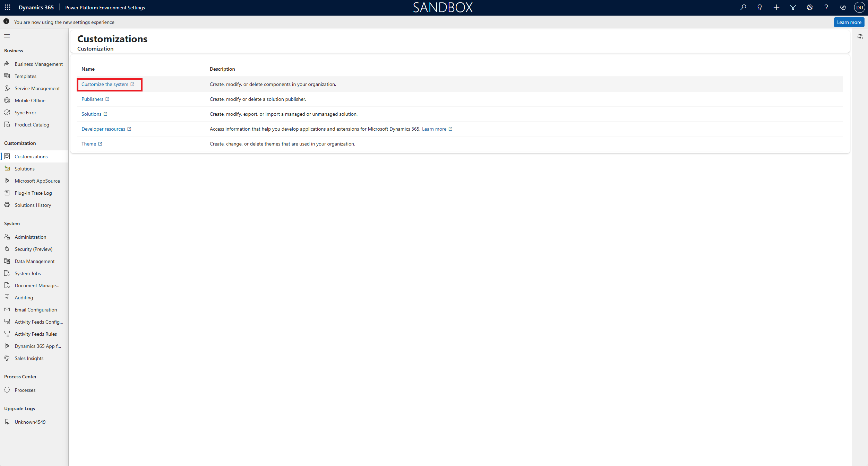Viewport: 868px width, 466px height.
Task: Open Email Configuration sidebar item
Action: pos(36,310)
